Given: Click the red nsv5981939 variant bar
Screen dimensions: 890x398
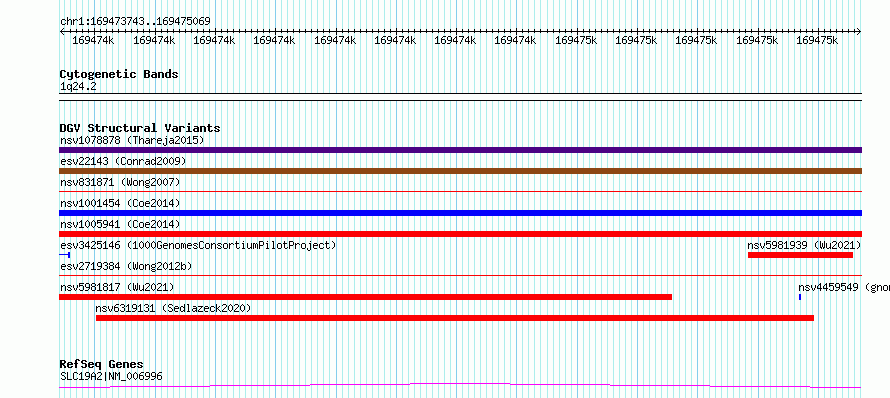Looking at the screenshot, I should [x=800, y=255].
